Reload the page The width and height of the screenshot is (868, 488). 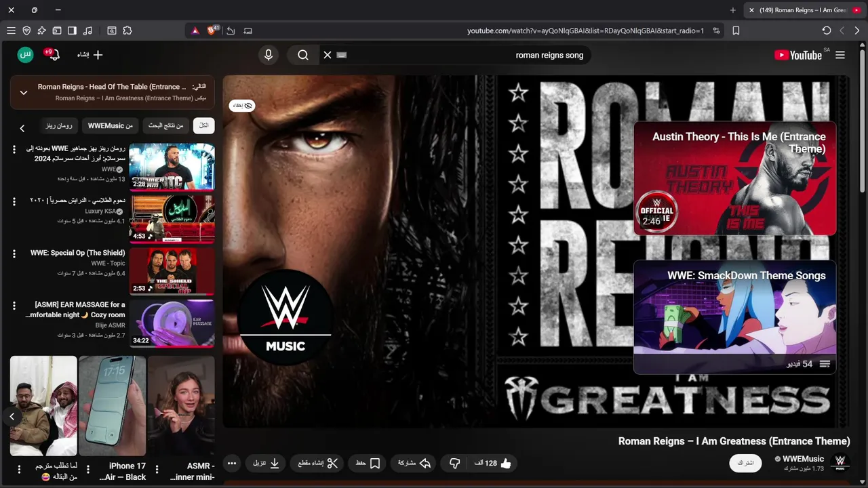point(826,30)
